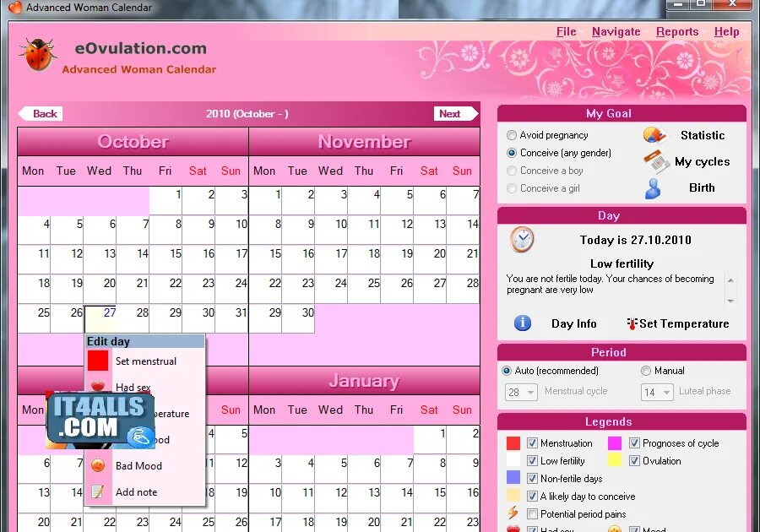Click the Add note notepad icon
Image resolution: width=760 pixels, height=532 pixels.
pos(98,491)
